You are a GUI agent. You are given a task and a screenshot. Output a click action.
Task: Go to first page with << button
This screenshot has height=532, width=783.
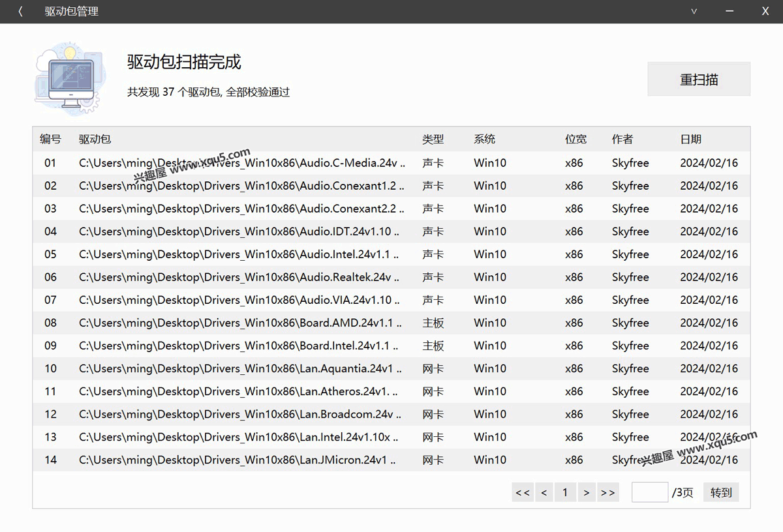523,492
